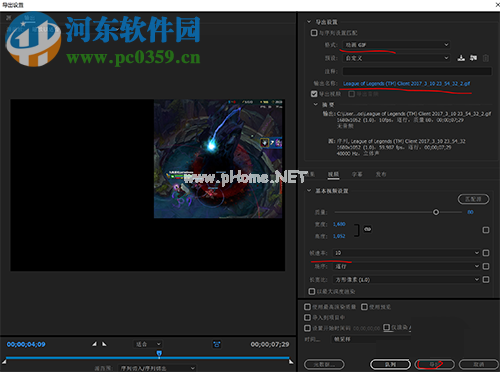Viewport: 500px width, 372px height.
Task: Switch to the Video tab
Action: coord(333,174)
